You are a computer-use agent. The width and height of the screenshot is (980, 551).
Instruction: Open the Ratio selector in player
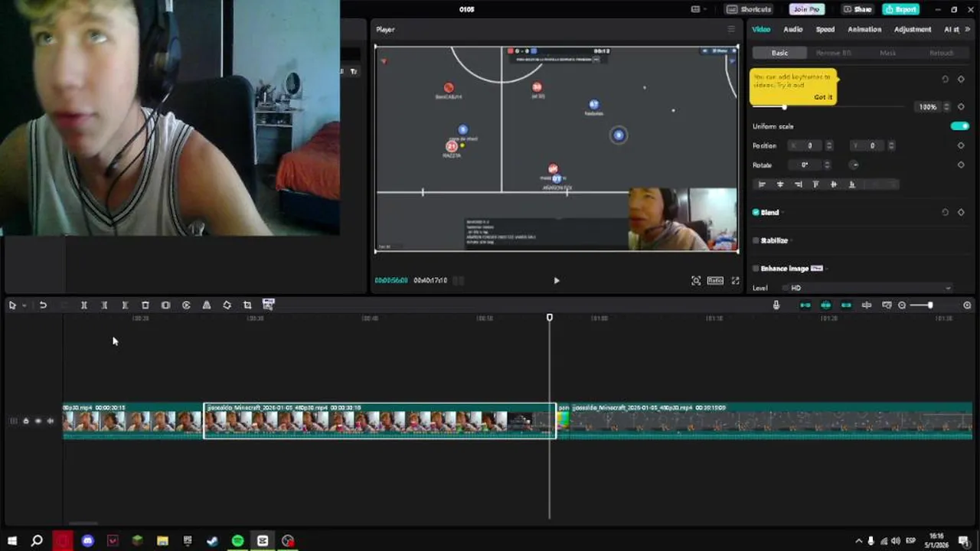point(715,281)
